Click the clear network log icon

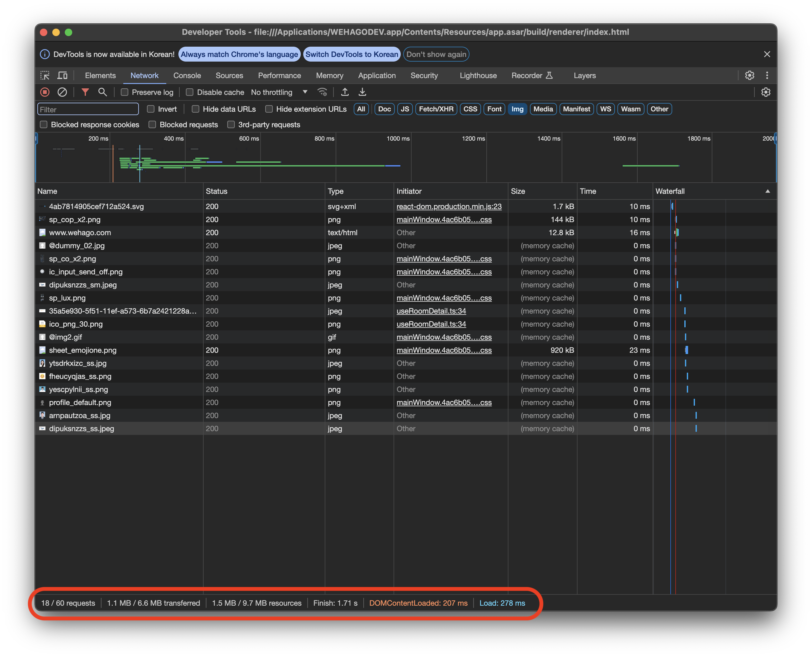pyautogui.click(x=62, y=92)
